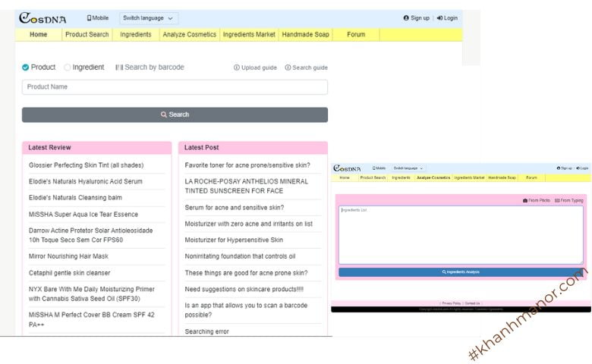Click the Sign up user icon in the large header
The width and height of the screenshot is (592, 364).
click(406, 18)
